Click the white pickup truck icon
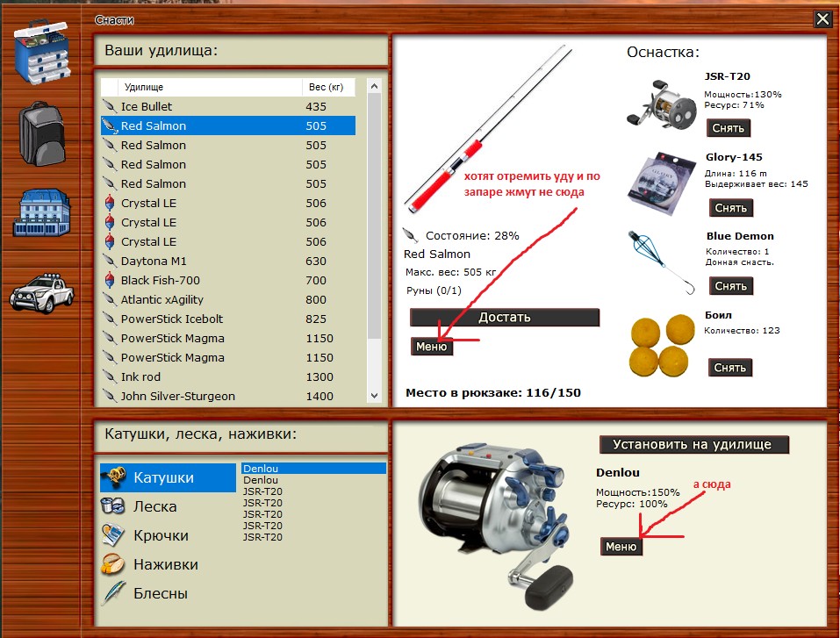Viewport: 840px width, 638px height. click(x=41, y=290)
